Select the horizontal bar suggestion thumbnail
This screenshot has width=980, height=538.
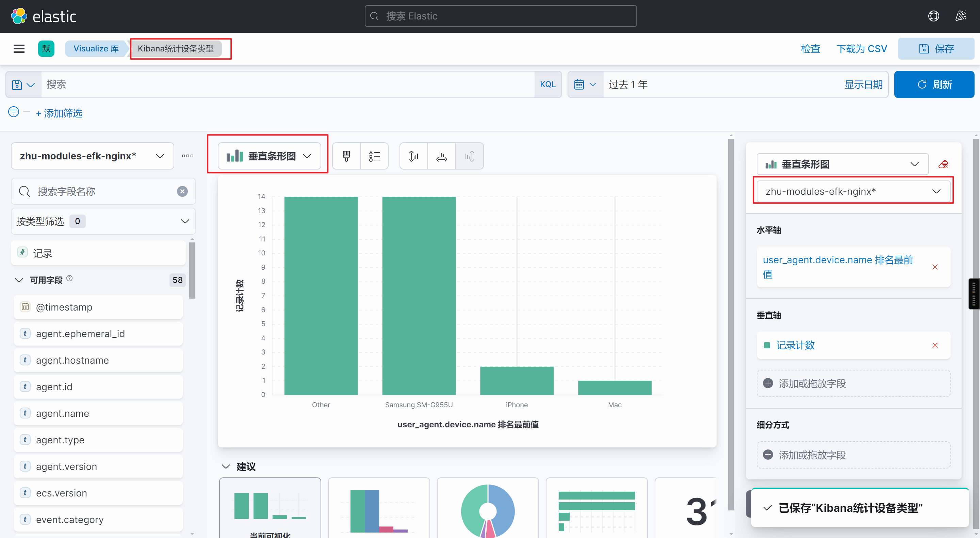click(x=597, y=508)
